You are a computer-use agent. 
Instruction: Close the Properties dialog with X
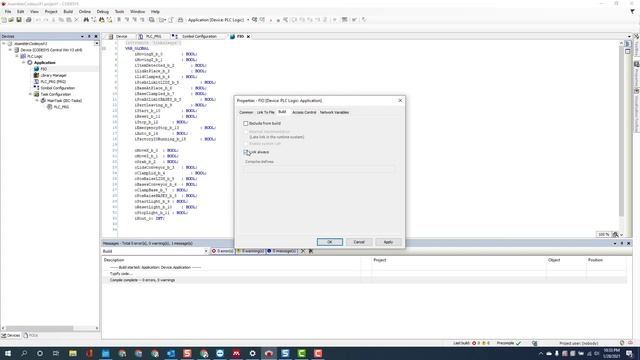400,100
